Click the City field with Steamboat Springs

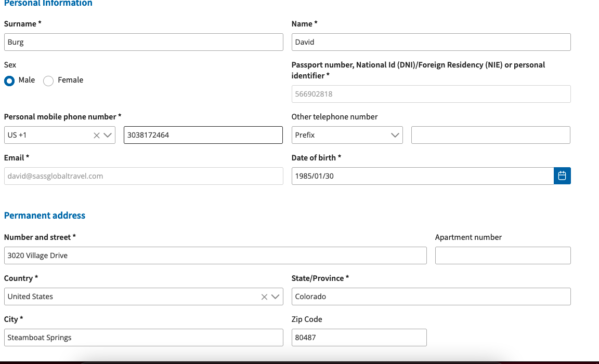coord(144,338)
